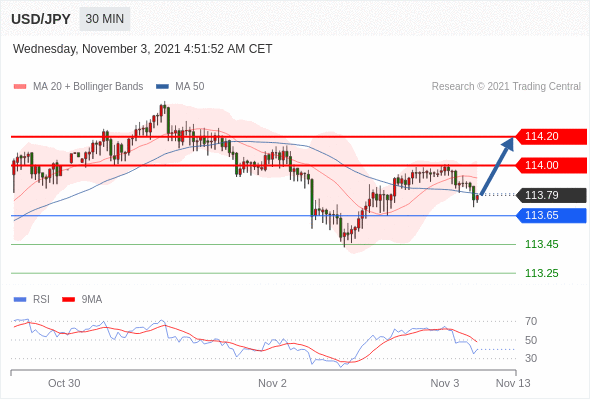Image resolution: width=590 pixels, height=400 pixels.
Task: Click the 'Nov 2' time axis label
Action: pos(272,383)
